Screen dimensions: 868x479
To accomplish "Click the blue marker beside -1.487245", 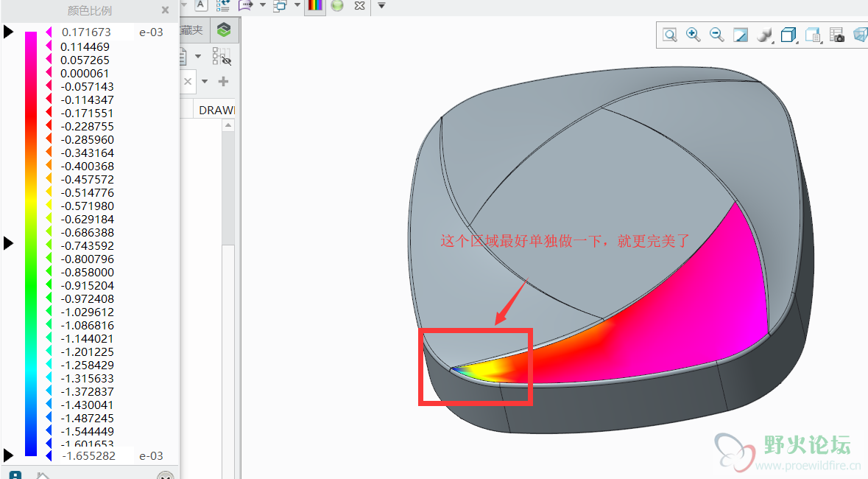I will coord(49,418).
